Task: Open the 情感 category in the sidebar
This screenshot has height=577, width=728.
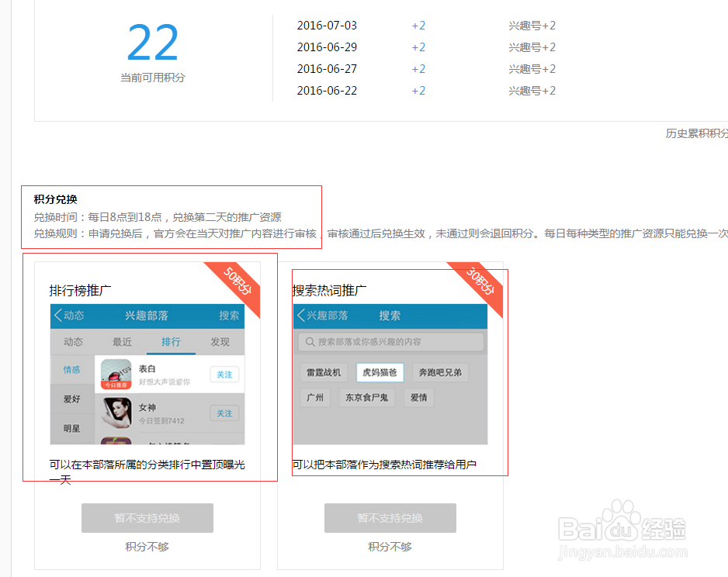Action: tap(71, 370)
